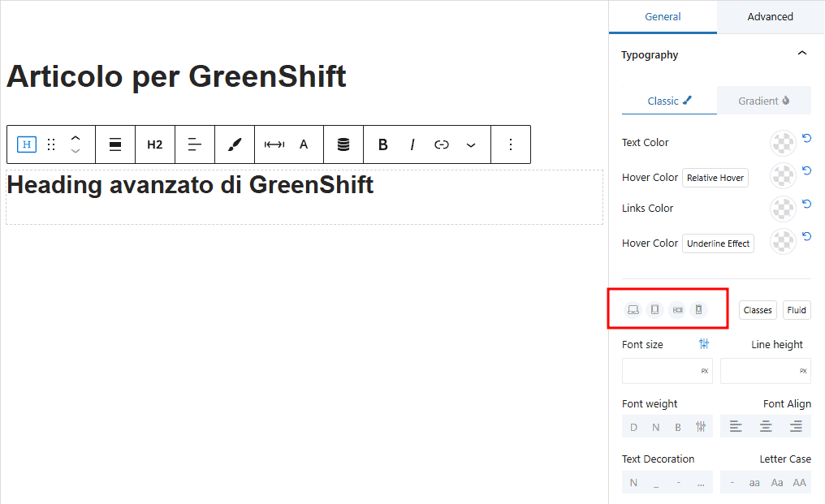
Task: Set Letter Case to lowercase aa
Action: click(x=754, y=482)
